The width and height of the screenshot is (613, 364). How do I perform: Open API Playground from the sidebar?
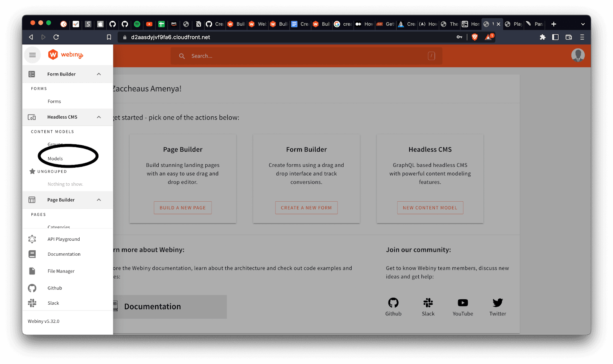click(x=64, y=239)
